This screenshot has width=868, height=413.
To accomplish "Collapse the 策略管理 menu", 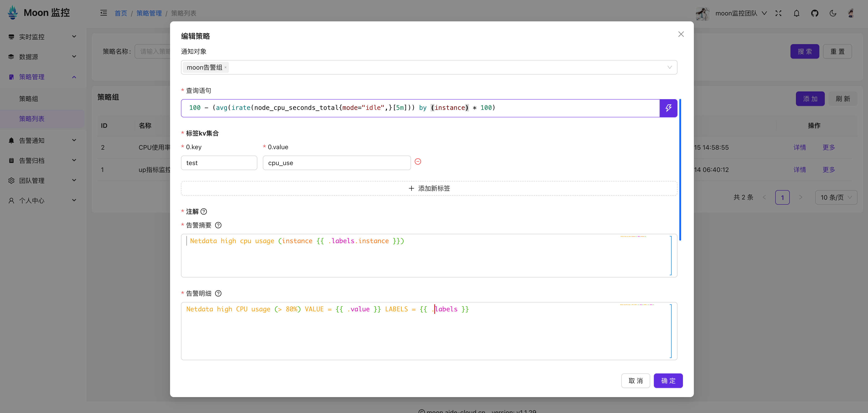I will coord(74,77).
